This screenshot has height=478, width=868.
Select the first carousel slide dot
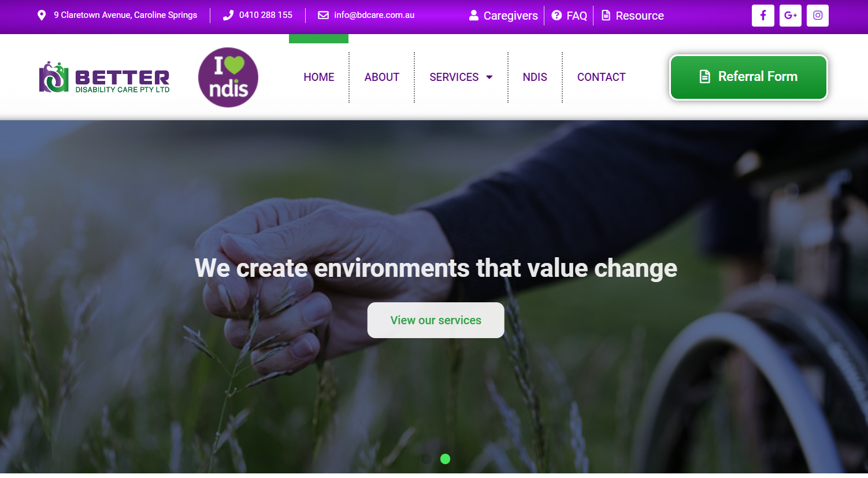pos(426,459)
